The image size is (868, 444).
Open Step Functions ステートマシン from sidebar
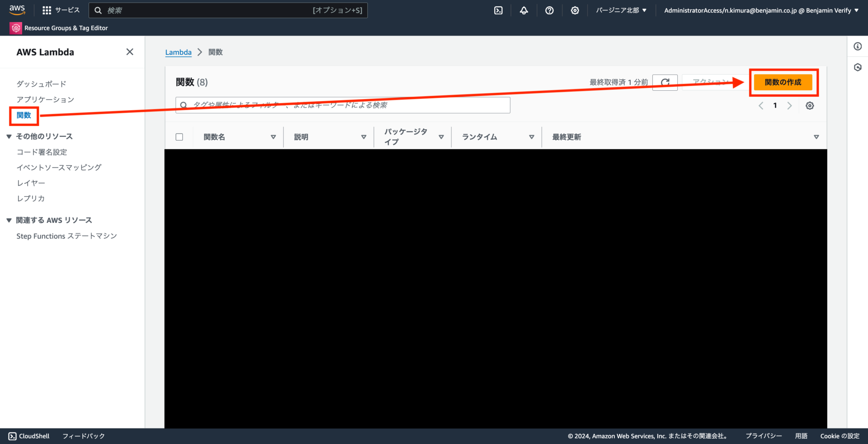tap(67, 236)
